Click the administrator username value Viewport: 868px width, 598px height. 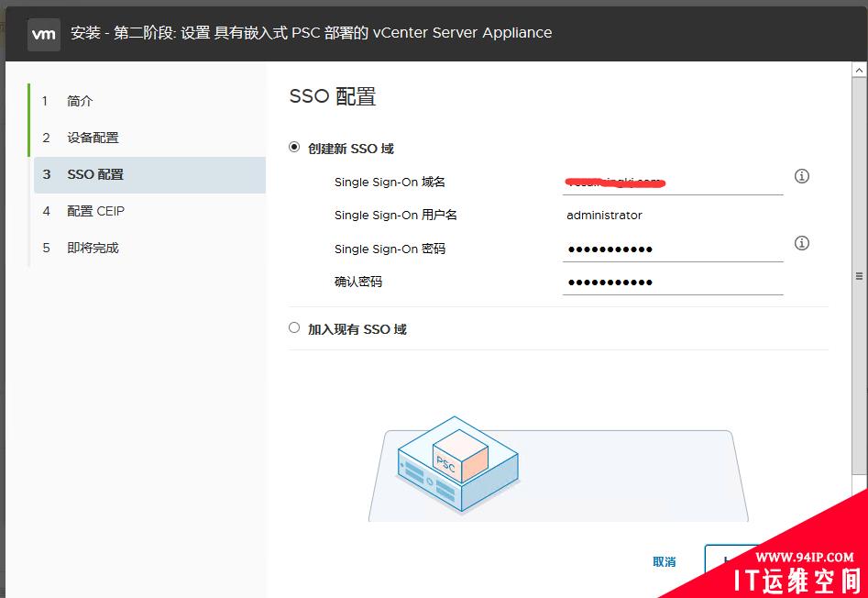[x=604, y=216]
